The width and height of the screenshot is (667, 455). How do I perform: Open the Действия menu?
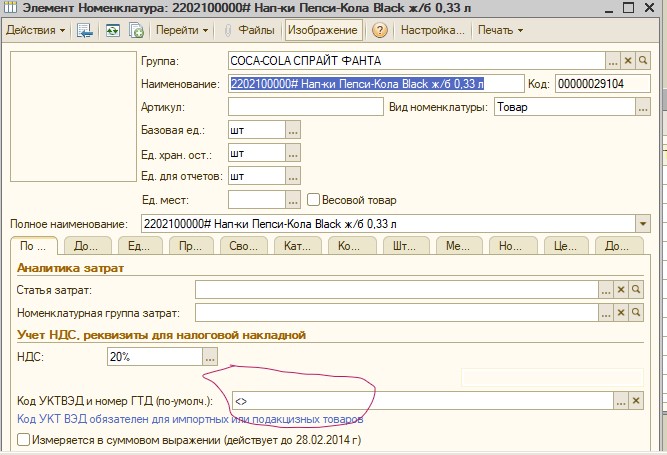tap(36, 30)
